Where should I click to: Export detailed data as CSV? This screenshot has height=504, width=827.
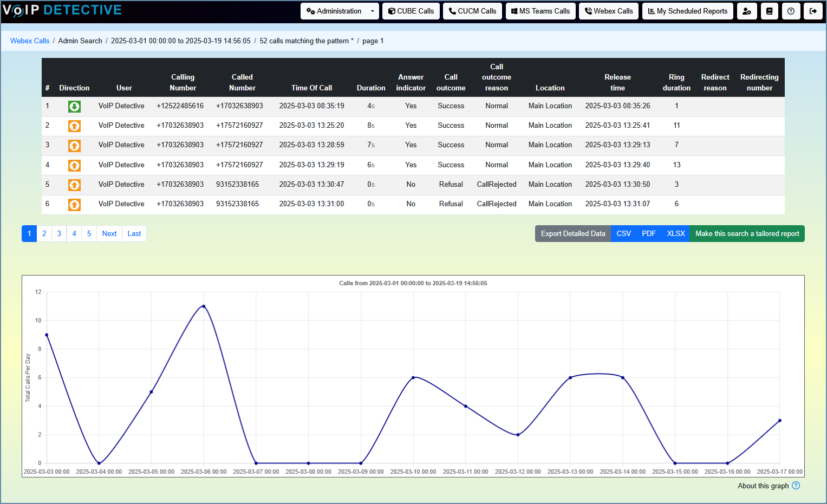(x=624, y=233)
